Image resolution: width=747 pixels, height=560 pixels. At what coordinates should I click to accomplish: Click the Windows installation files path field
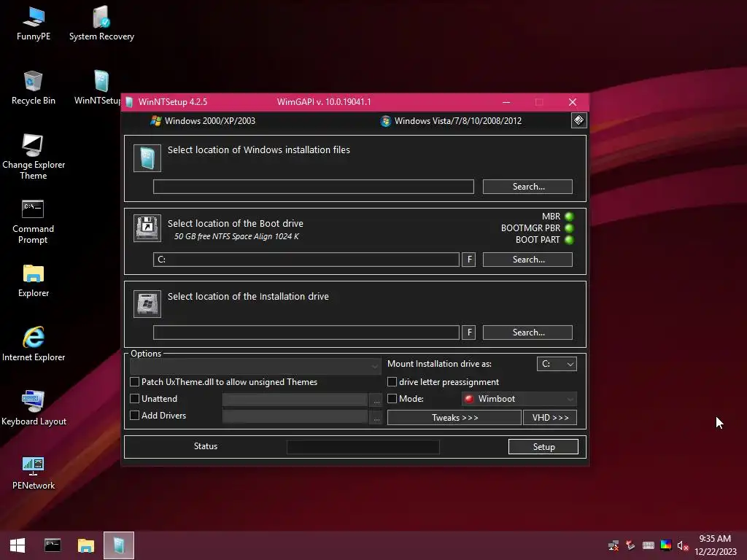tap(314, 187)
